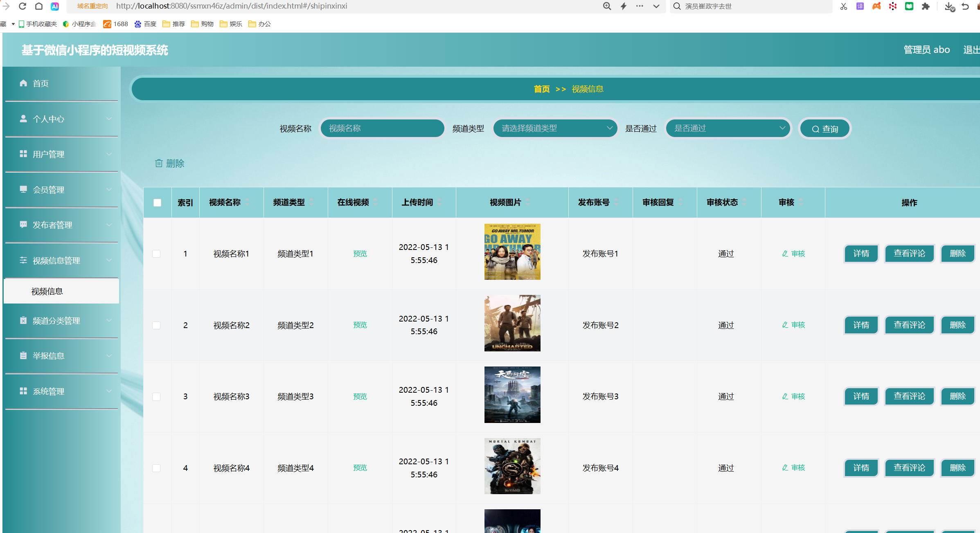Open the browser home page icon
Screen dimensions: 980x533
(39, 6)
